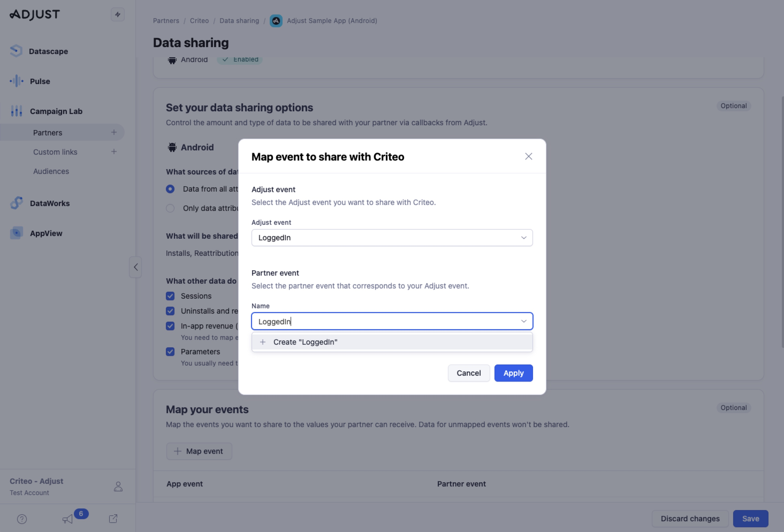Click the notification count badge 6

point(81,514)
